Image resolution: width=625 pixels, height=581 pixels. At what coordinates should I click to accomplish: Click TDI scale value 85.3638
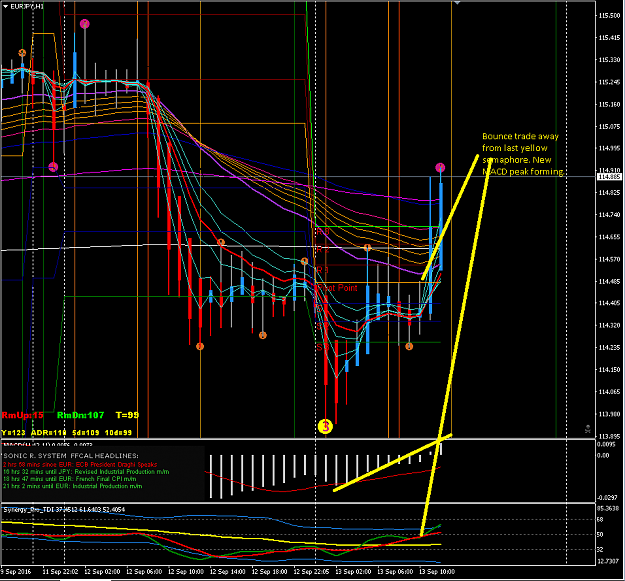608,508
